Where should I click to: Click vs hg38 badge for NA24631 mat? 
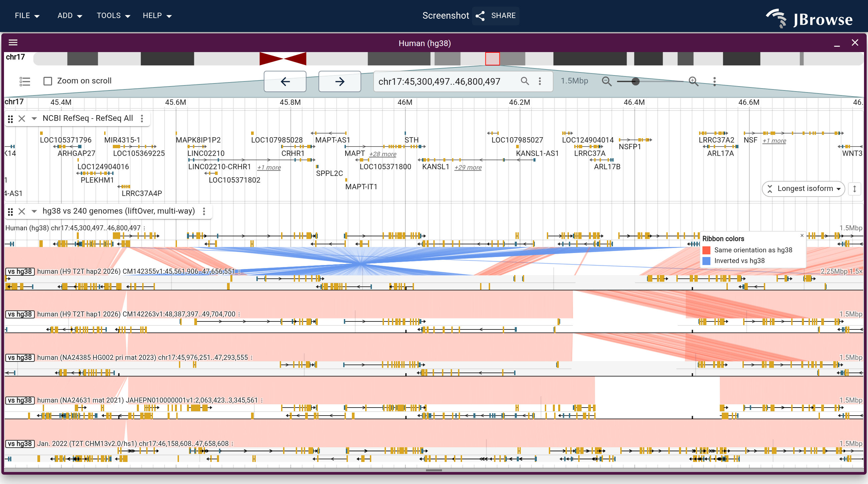tap(20, 400)
